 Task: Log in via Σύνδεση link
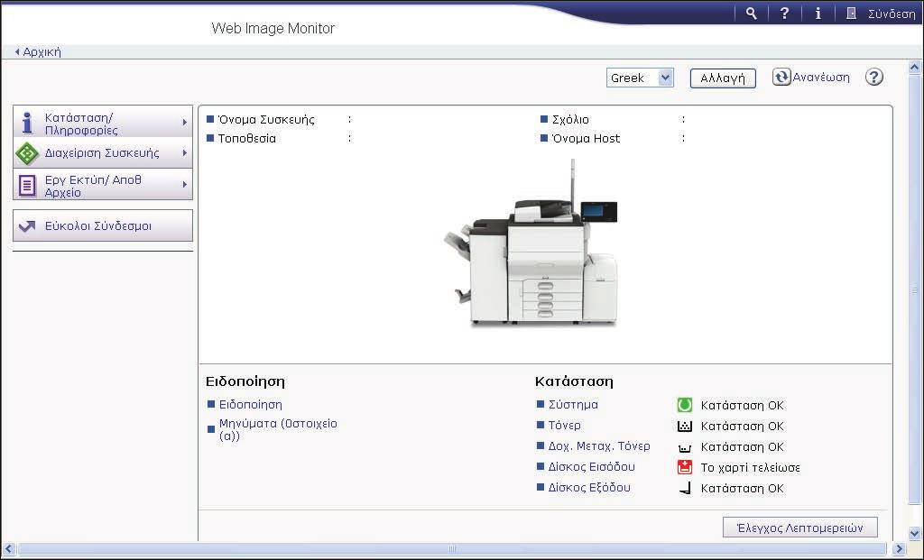[x=891, y=14]
